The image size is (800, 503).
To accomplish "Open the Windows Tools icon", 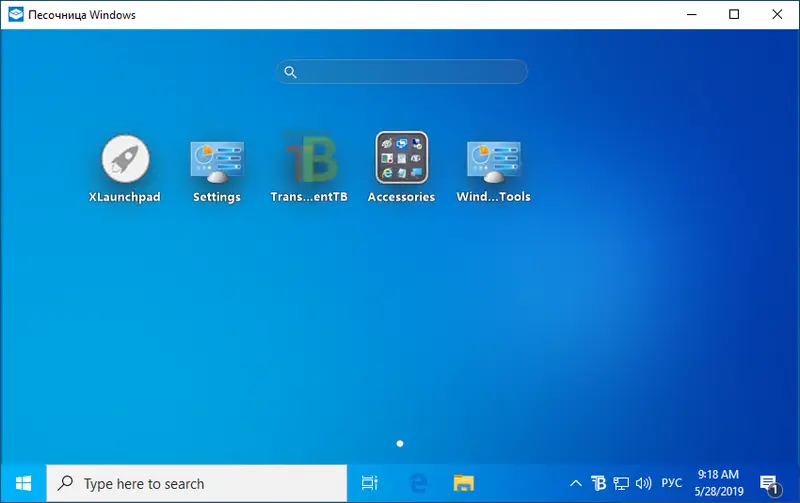I will pyautogui.click(x=493, y=159).
